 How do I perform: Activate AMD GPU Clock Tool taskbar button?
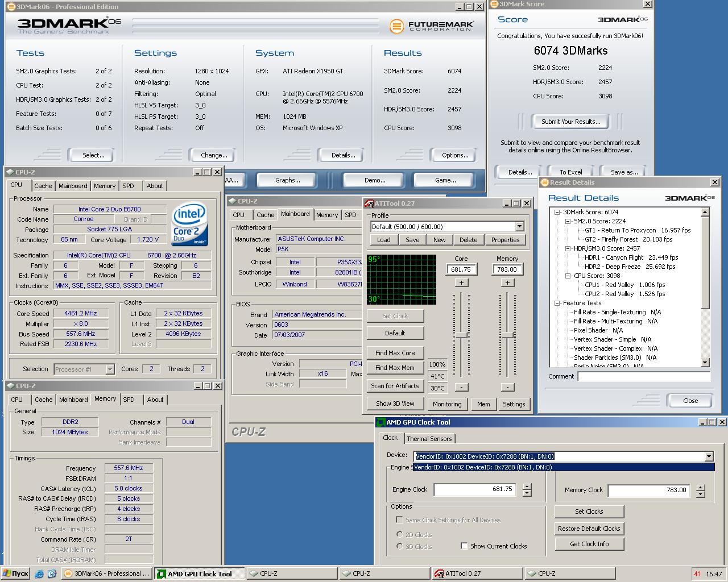(x=200, y=574)
